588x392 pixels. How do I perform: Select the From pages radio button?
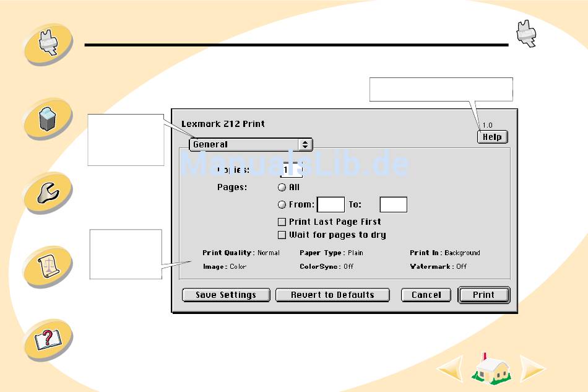click(x=282, y=204)
